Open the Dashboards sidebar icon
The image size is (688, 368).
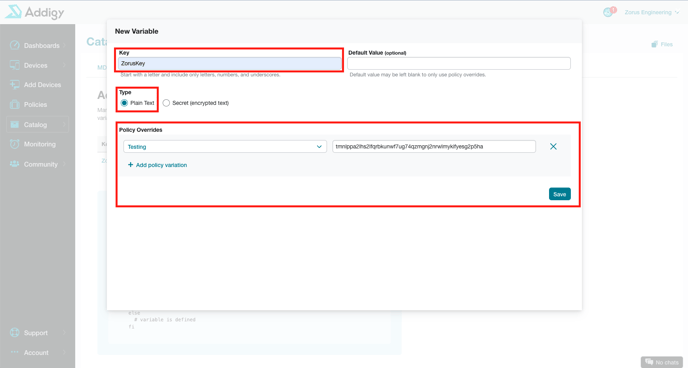[14, 45]
